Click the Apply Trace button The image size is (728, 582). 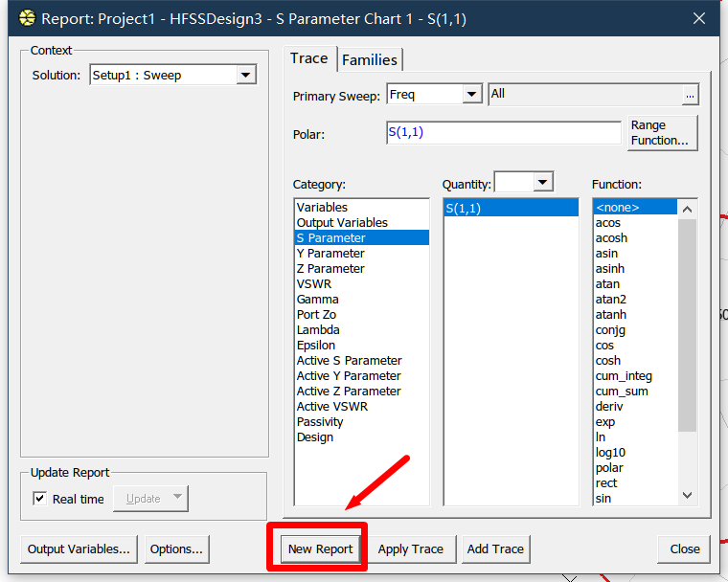(x=410, y=549)
